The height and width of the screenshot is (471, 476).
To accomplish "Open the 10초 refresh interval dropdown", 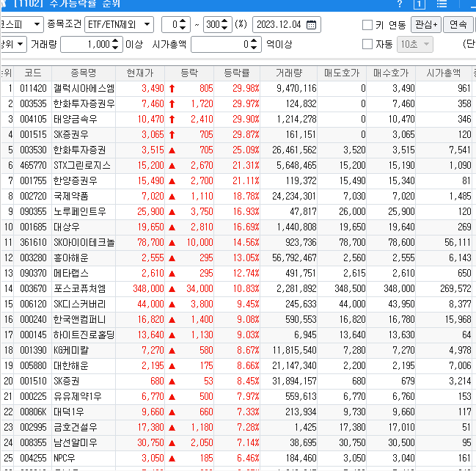I will point(414,44).
